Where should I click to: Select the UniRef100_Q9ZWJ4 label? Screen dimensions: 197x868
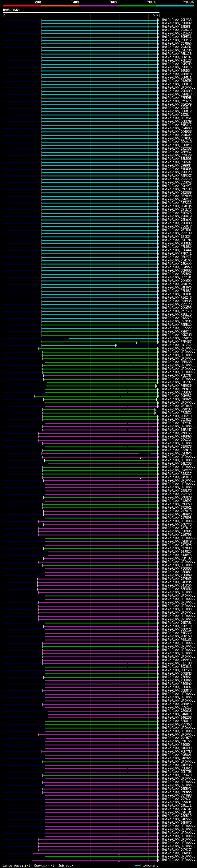pos(177,115)
